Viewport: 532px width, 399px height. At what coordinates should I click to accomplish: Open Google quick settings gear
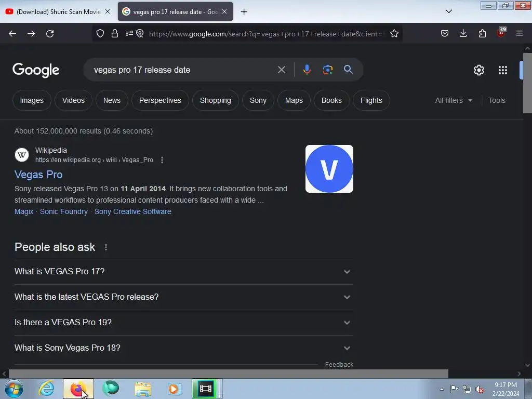pos(478,70)
